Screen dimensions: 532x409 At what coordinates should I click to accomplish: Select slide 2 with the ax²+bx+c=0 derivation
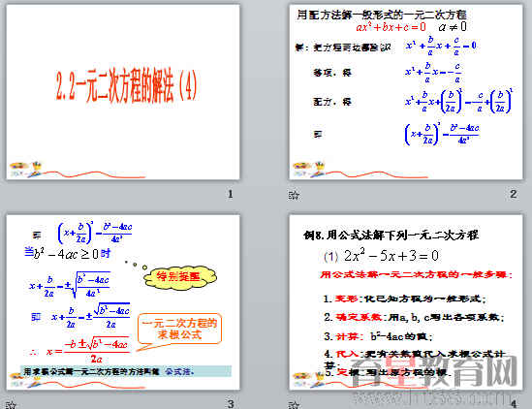[x=406, y=92]
